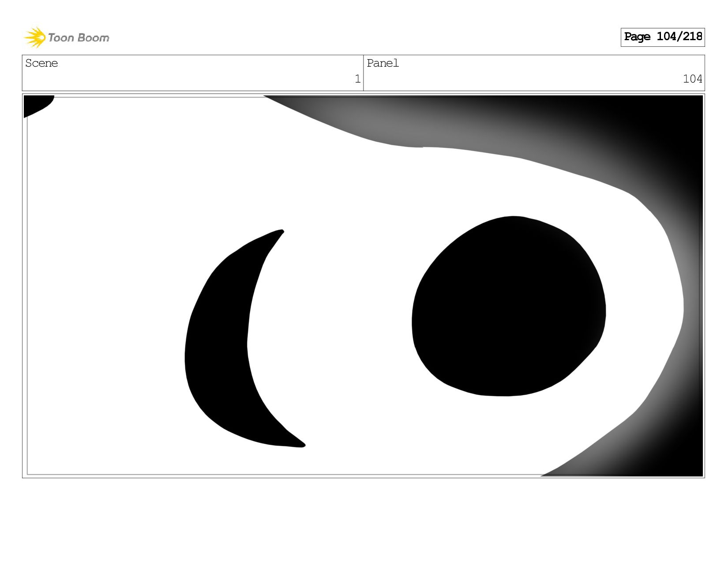Click the Page 104/218 indicator
Viewport: 728px width, 563px height.
click(662, 37)
